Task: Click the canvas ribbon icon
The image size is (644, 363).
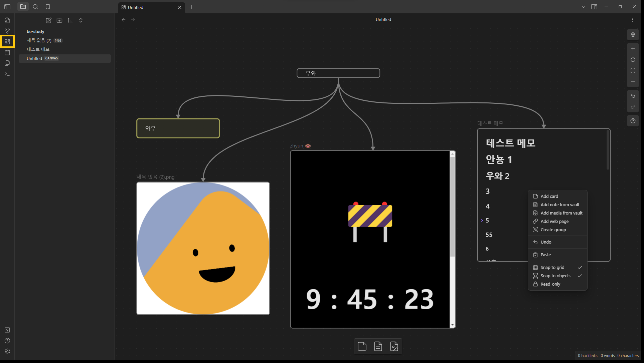Action: point(7,42)
